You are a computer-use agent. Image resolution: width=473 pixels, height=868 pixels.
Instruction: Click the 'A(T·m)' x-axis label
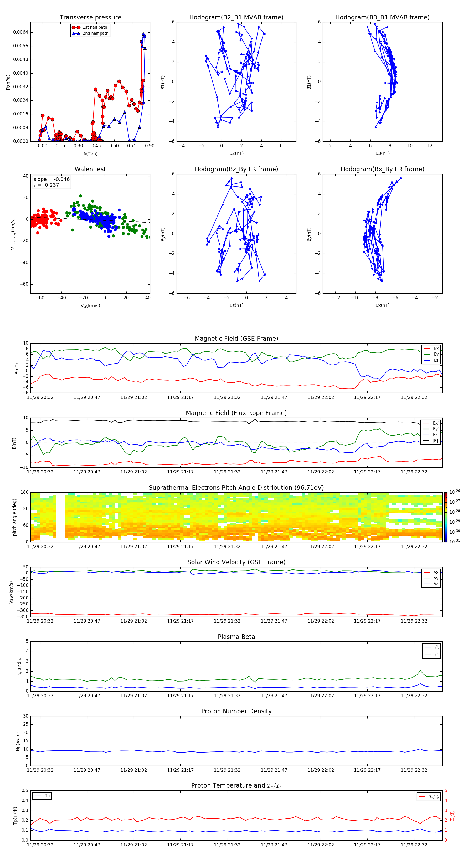click(x=90, y=154)
